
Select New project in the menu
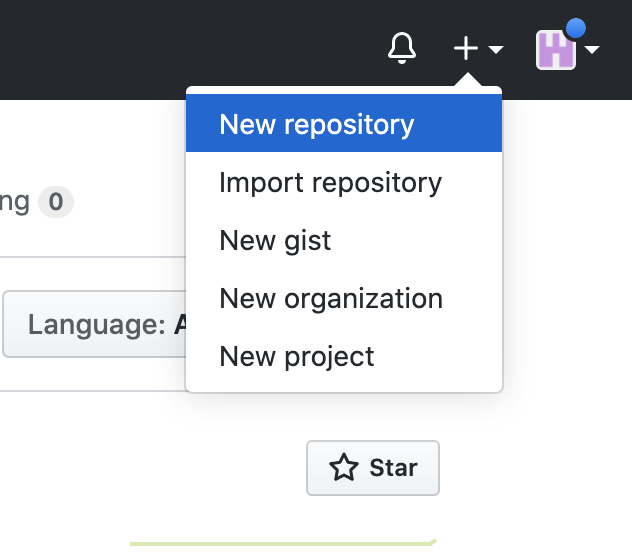(x=297, y=357)
